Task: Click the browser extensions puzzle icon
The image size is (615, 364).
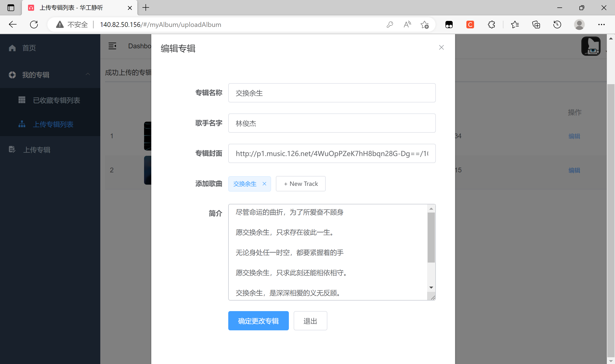Action: tap(491, 25)
